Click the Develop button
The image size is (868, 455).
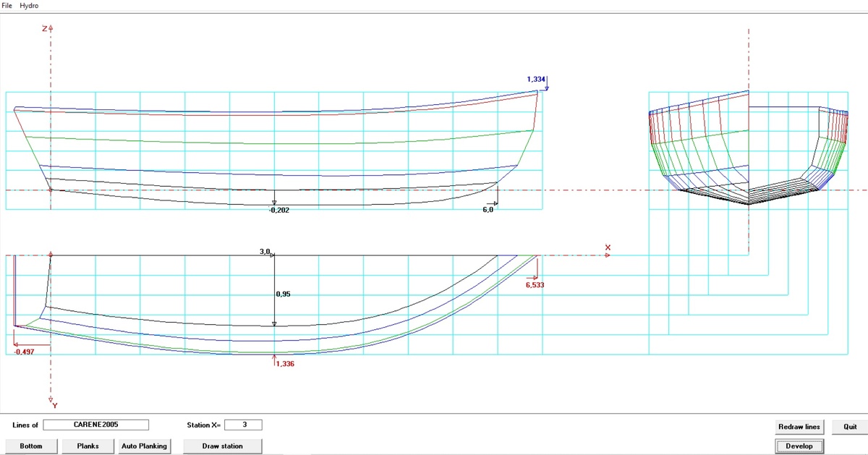pos(799,446)
